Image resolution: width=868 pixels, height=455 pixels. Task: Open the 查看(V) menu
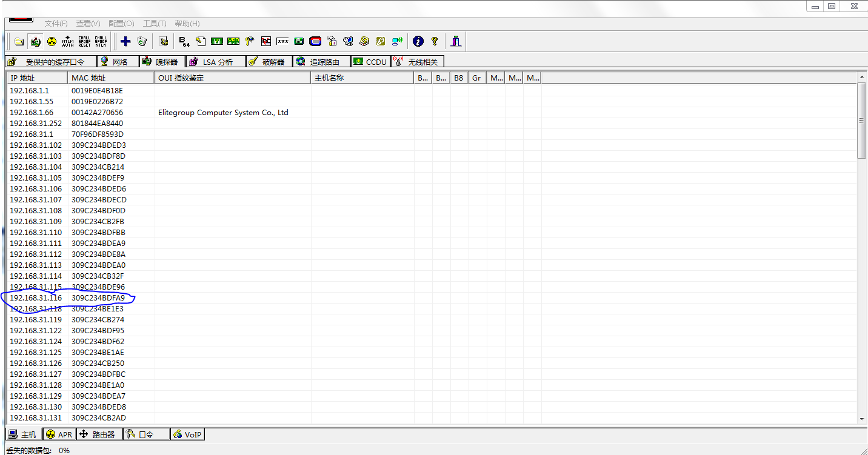tap(88, 24)
